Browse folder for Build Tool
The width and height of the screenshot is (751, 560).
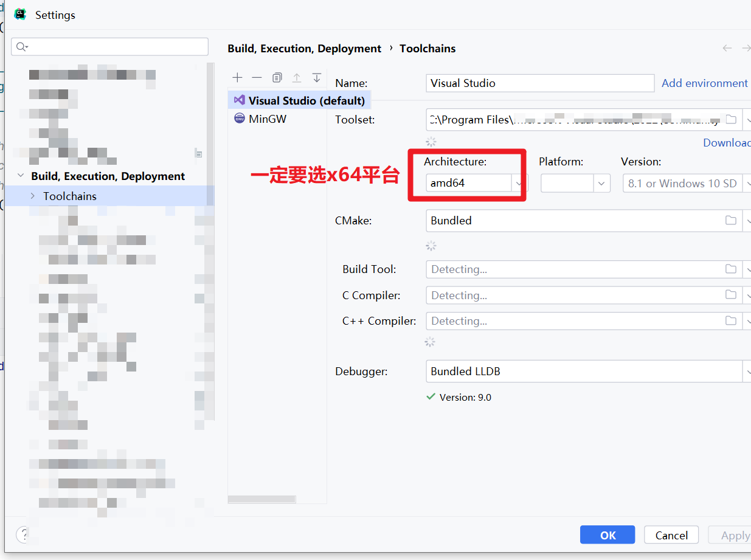click(x=731, y=269)
